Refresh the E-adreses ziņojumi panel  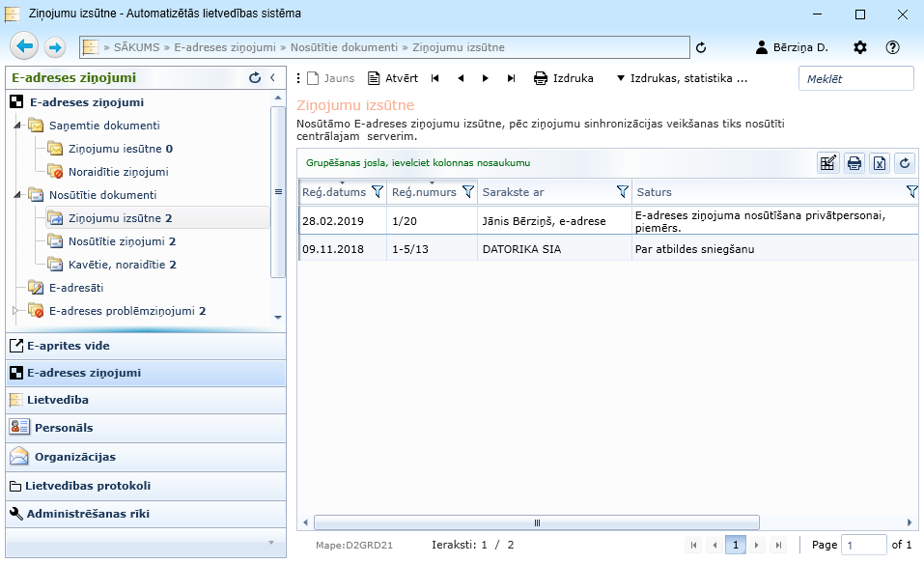pyautogui.click(x=255, y=78)
